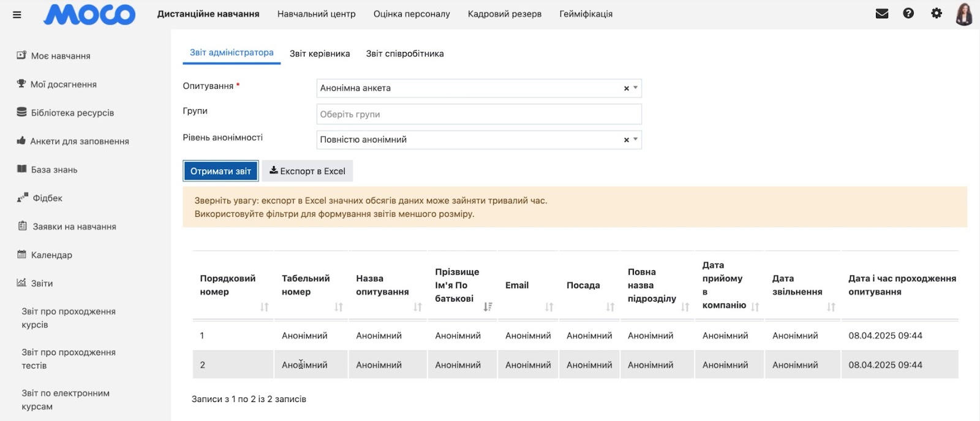Viewport: 980px width, 421px height.
Task: Click Анонімний in row 1 Посада column
Action: tap(589, 336)
